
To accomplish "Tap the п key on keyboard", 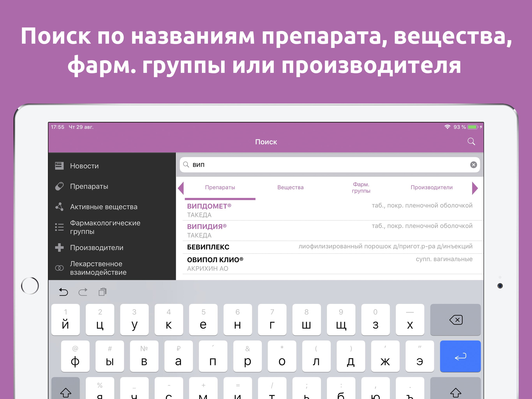I will (x=213, y=356).
